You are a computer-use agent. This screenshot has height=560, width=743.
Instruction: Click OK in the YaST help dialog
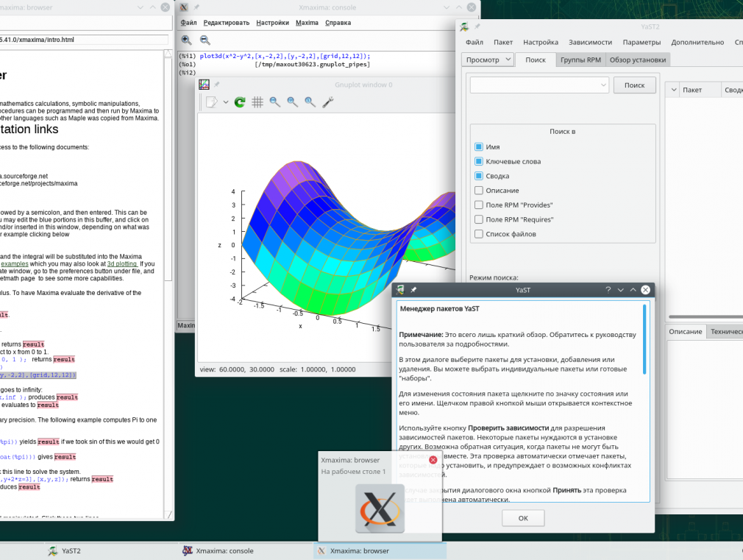tap(523, 518)
